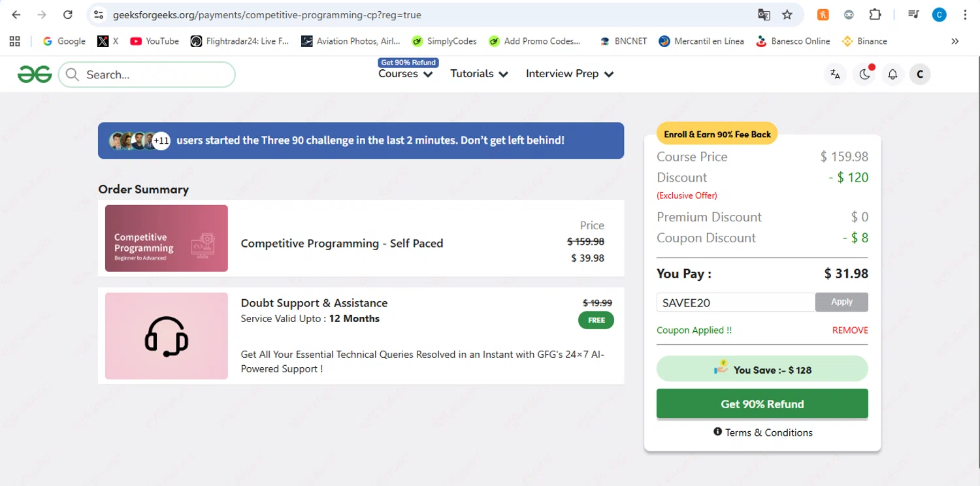Click the Order Summary heading
980x486 pixels.
pyautogui.click(x=144, y=189)
